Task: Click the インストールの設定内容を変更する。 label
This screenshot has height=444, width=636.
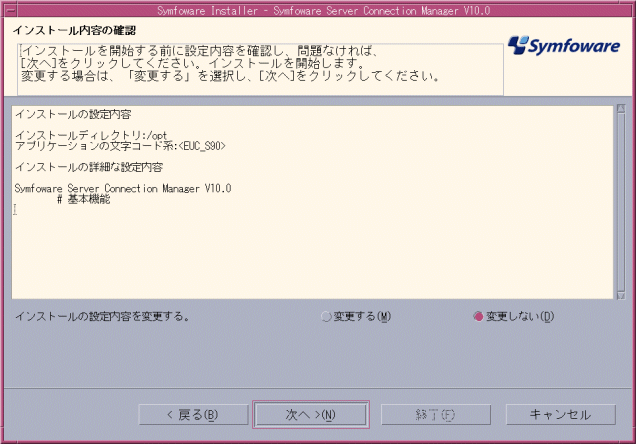Action: pos(102,316)
